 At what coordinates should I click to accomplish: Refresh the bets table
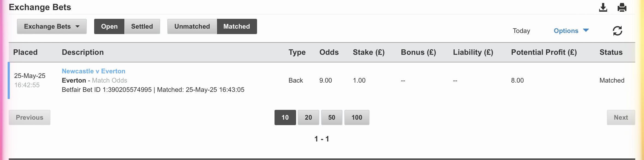click(x=618, y=31)
